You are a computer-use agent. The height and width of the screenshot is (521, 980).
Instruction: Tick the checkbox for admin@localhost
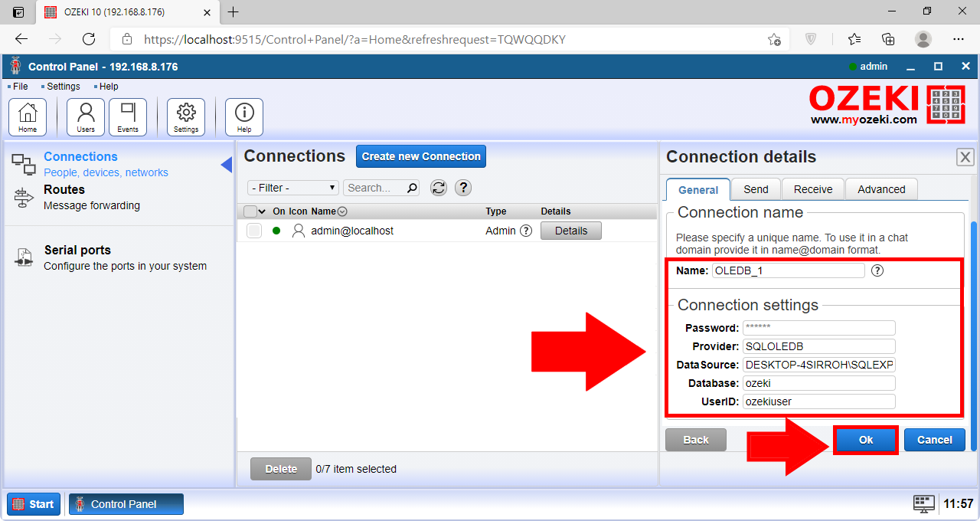pos(254,231)
